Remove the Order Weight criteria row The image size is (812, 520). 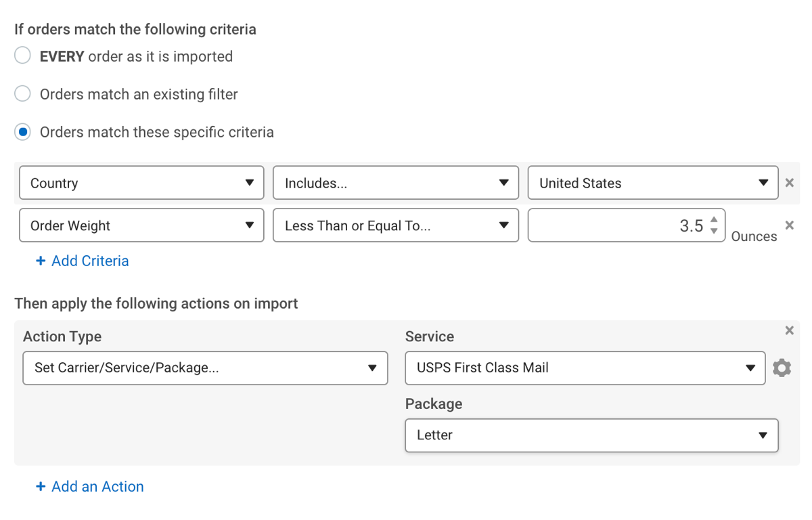point(789,225)
